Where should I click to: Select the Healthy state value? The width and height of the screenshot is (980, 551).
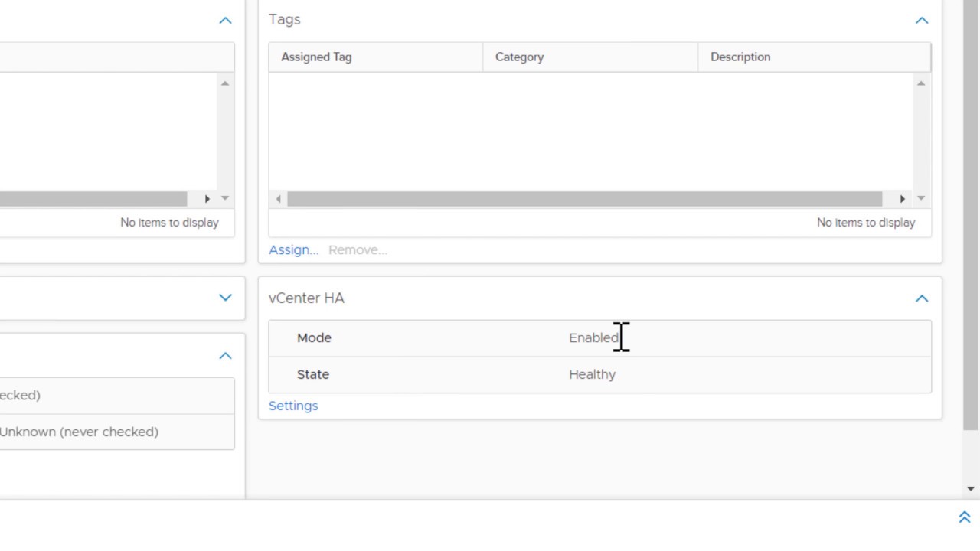pos(593,375)
